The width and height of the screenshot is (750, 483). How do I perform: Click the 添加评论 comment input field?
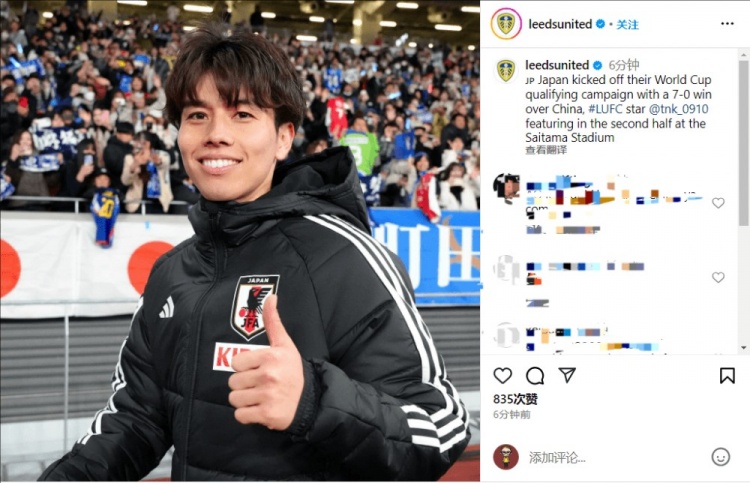615,458
